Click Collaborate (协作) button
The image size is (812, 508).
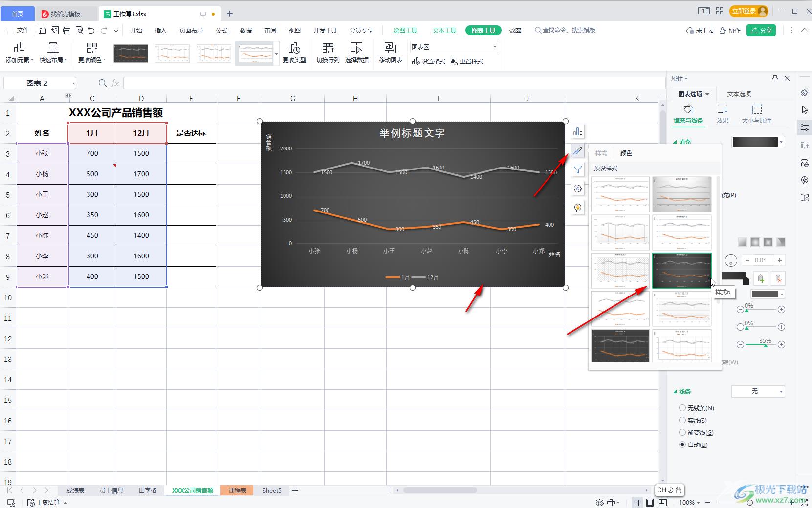(x=730, y=30)
